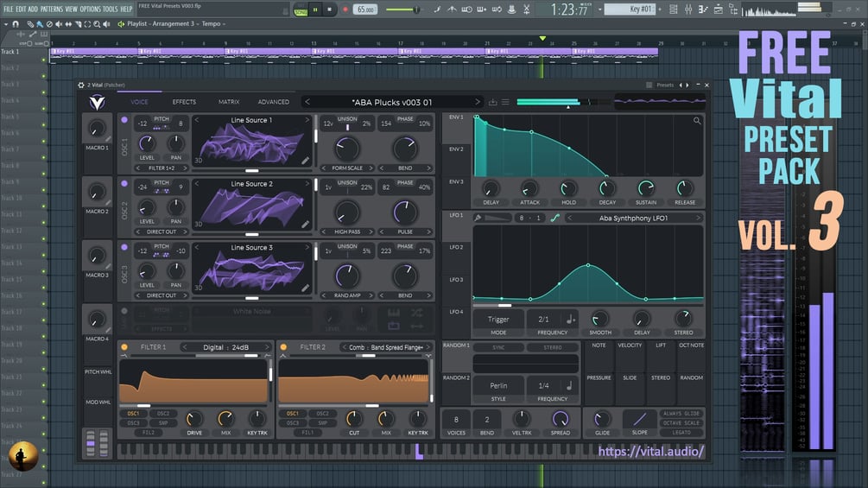This screenshot has height=488, width=868.
Task: Open the playlist magnet snap icon
Action: click(x=16, y=24)
